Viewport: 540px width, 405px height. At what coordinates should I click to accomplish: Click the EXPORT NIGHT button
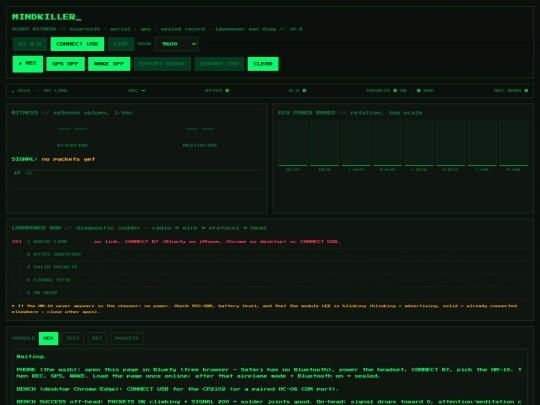162,64
